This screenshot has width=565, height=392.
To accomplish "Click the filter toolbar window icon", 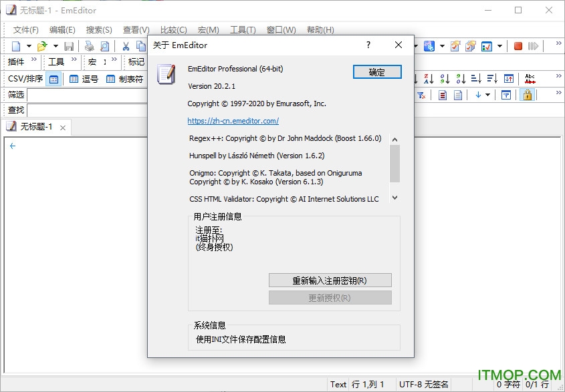I will coord(506,95).
